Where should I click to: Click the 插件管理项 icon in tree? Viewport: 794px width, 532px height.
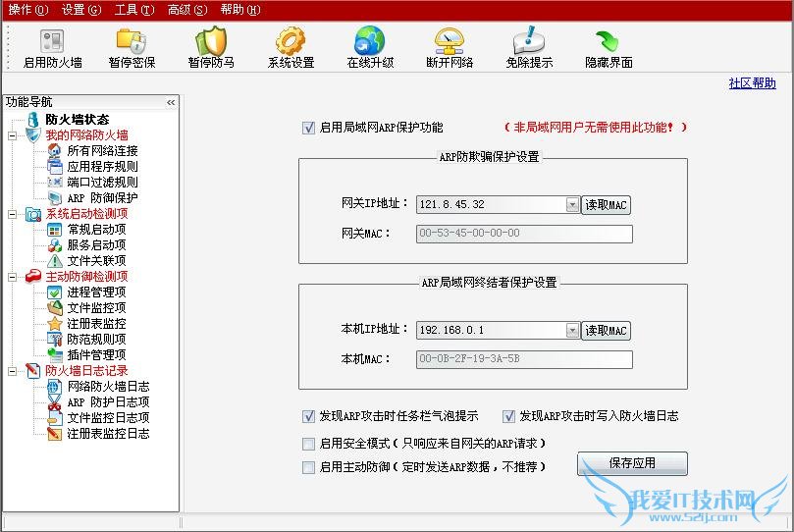(x=54, y=355)
